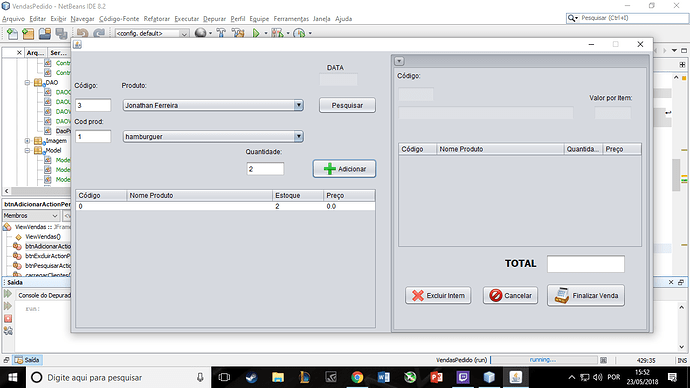Expand the Imagem package tree node
This screenshot has height=388, width=690.
click(x=27, y=141)
